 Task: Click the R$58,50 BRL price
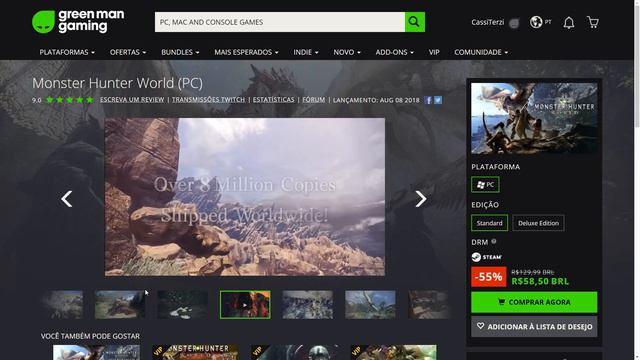coord(540,281)
